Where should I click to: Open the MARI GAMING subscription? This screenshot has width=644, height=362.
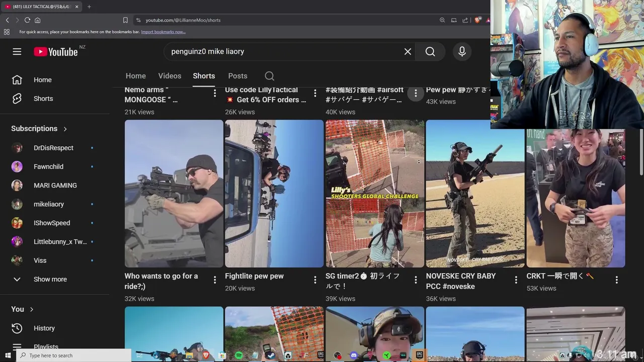tap(55, 186)
